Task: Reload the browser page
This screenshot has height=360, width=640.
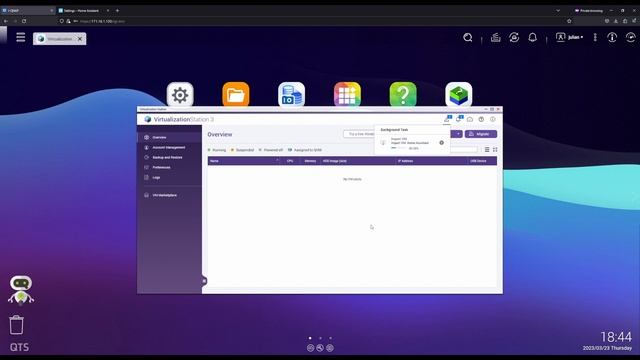Action: (24, 21)
